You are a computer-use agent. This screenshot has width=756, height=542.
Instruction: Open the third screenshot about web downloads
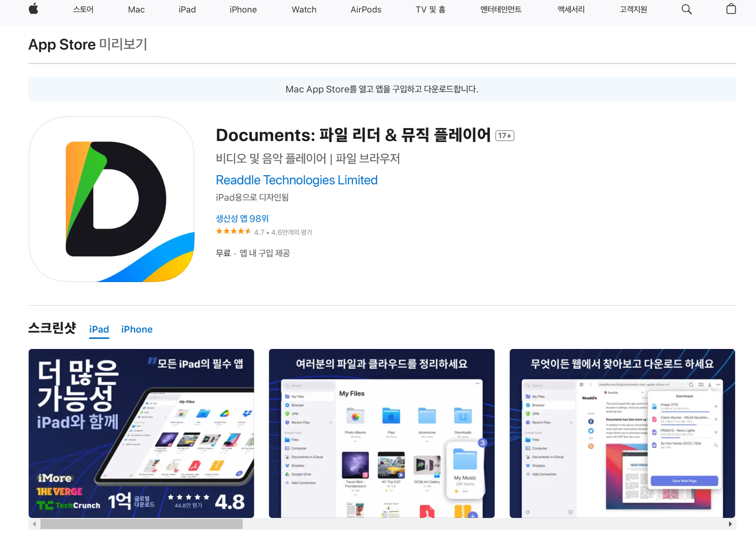point(622,433)
